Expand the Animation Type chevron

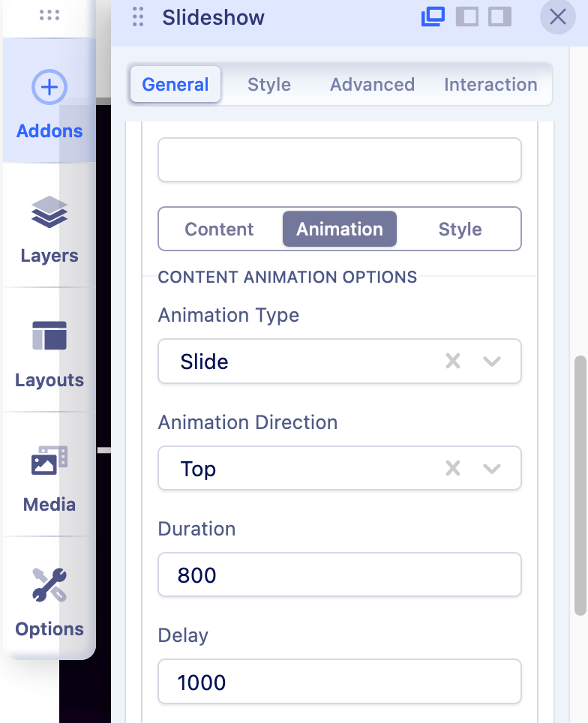(493, 361)
